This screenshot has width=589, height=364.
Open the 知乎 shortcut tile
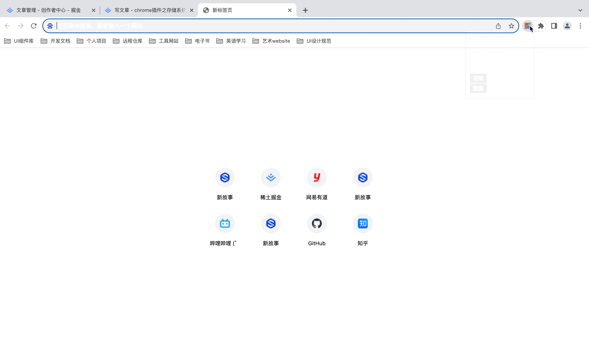tap(363, 224)
